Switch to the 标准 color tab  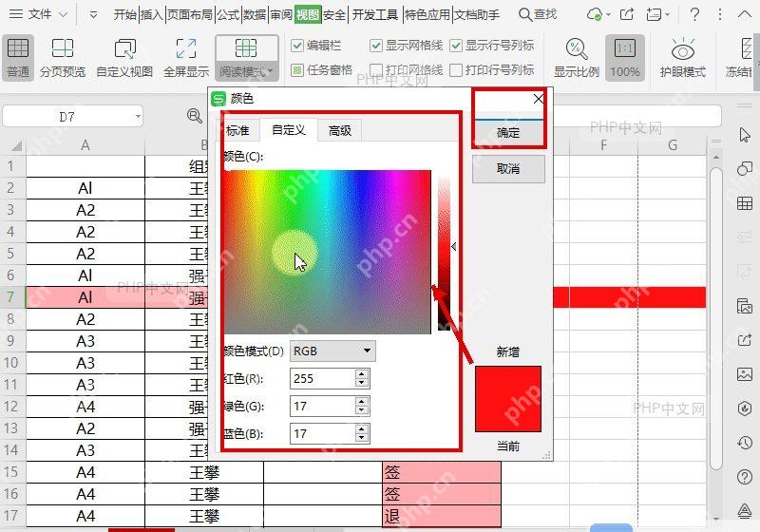click(237, 130)
